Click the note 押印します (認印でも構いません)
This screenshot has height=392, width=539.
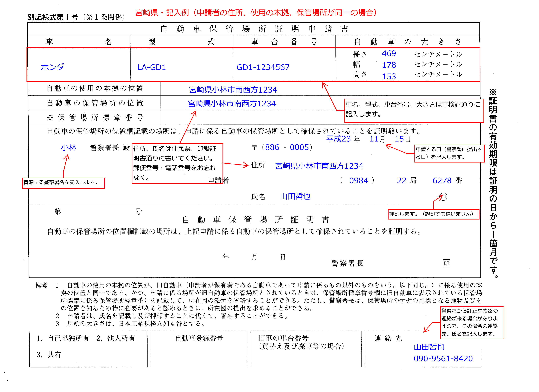coord(433,214)
